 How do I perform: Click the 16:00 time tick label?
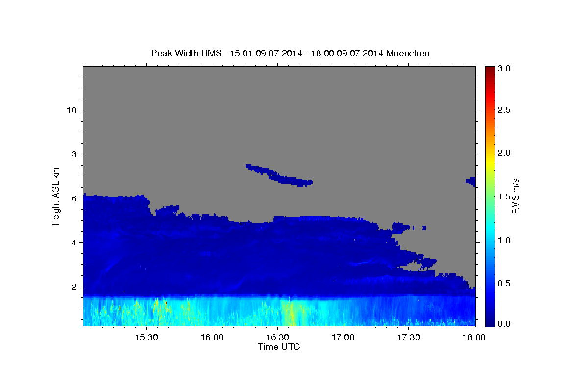212,338
